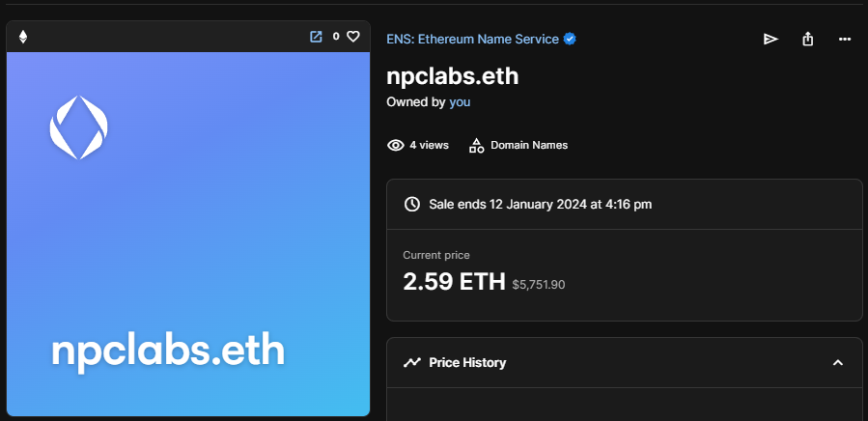Click the Price History header label
868x421 pixels.
click(x=467, y=362)
